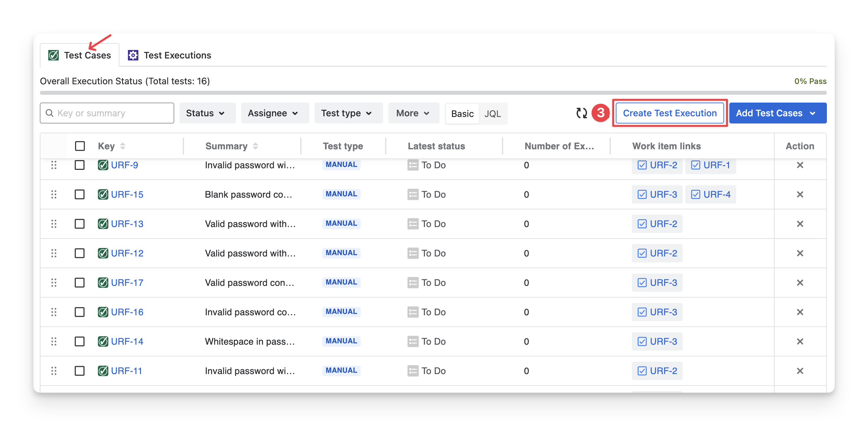Remove URF-14 using its X icon
This screenshot has width=868, height=426.
pos(799,341)
